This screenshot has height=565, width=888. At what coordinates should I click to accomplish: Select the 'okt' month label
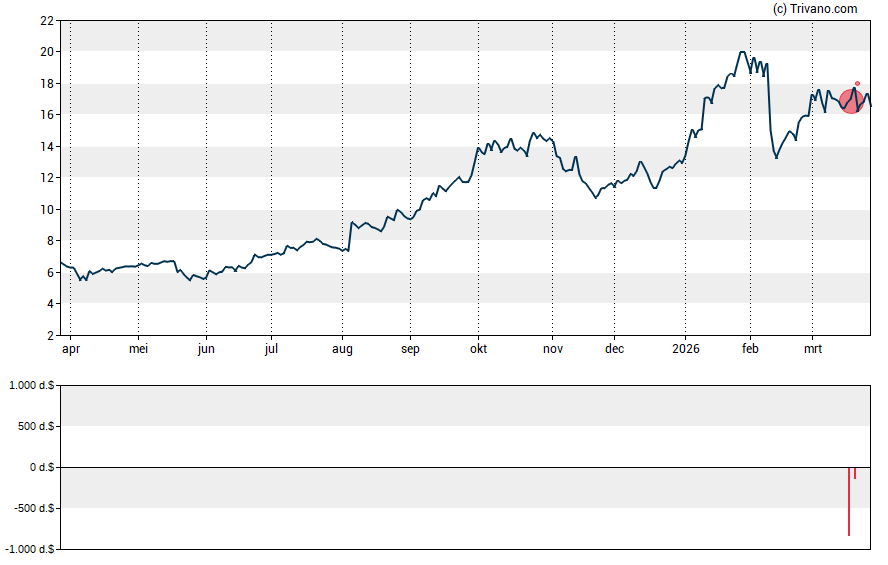478,350
